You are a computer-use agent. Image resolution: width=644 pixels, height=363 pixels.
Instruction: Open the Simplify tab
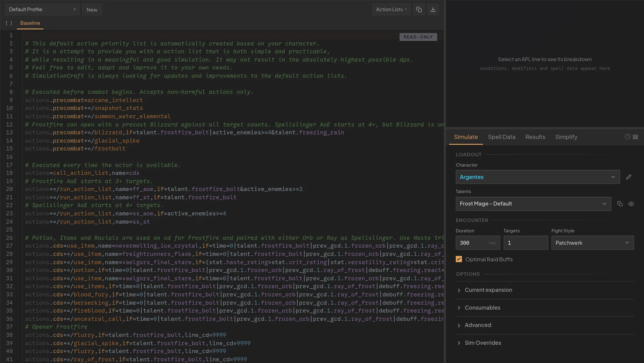[566, 137]
